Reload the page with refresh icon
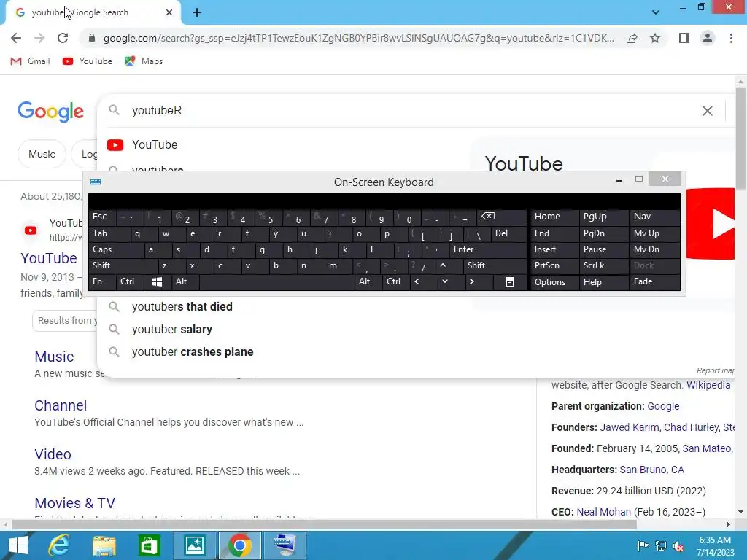Screen dimensions: 747x560 click(63, 38)
